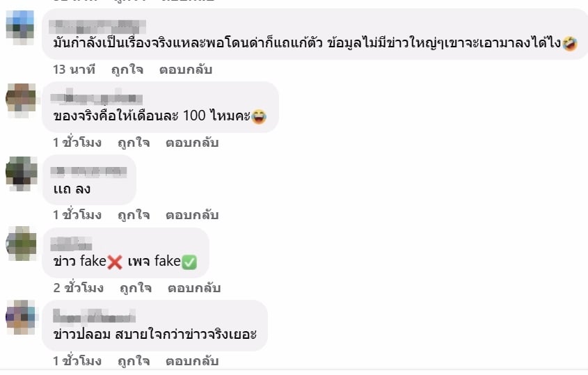Open the first commenter's pixelated blue avatar
The image size is (588, 375).
[20, 27]
